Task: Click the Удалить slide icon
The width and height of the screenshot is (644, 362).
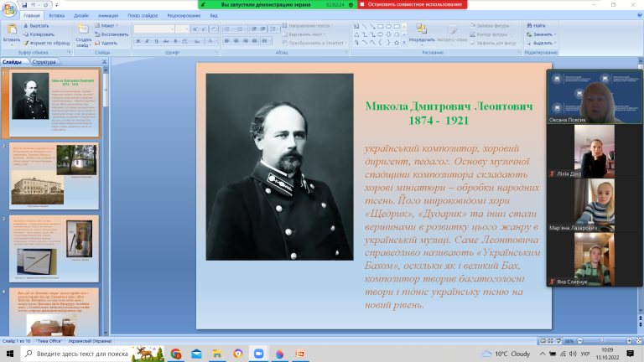Action: pos(97,43)
